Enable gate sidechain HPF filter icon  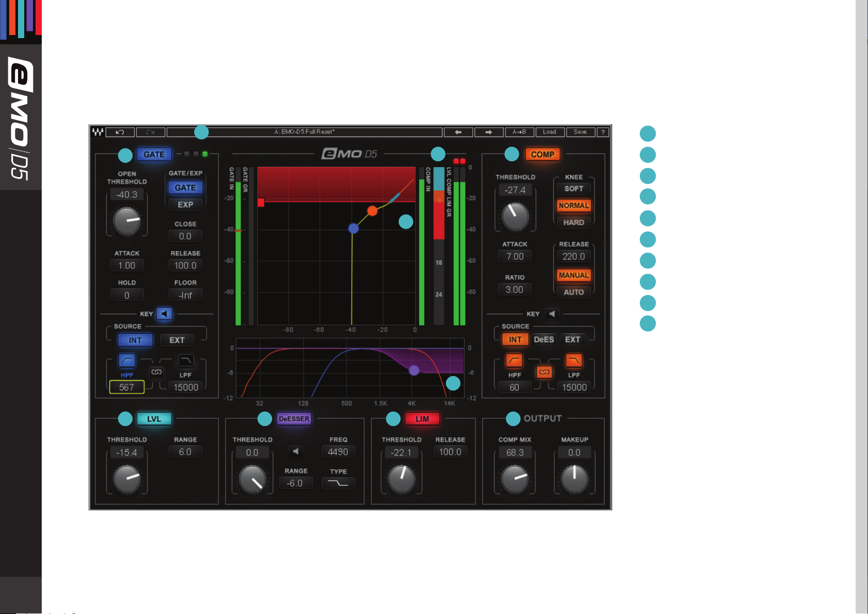tap(127, 360)
